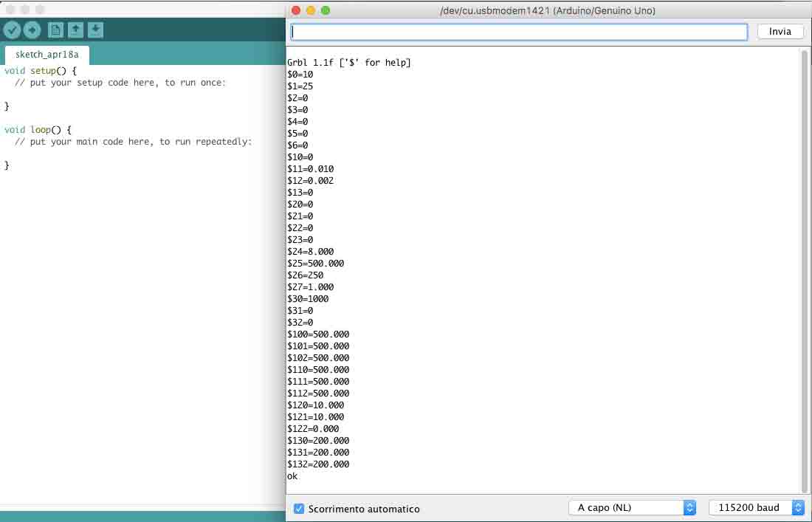This screenshot has width=812, height=522.
Task: Click the Verify sketch checkmark icon
Action: coord(12,30)
